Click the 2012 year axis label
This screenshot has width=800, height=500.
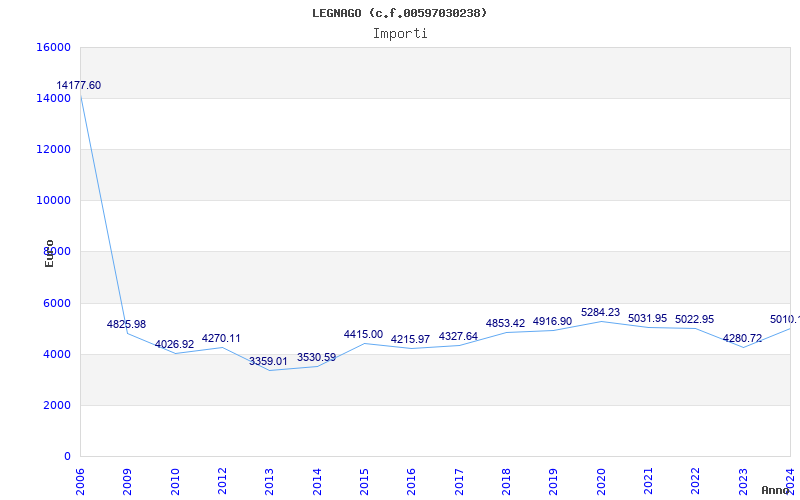click(222, 482)
